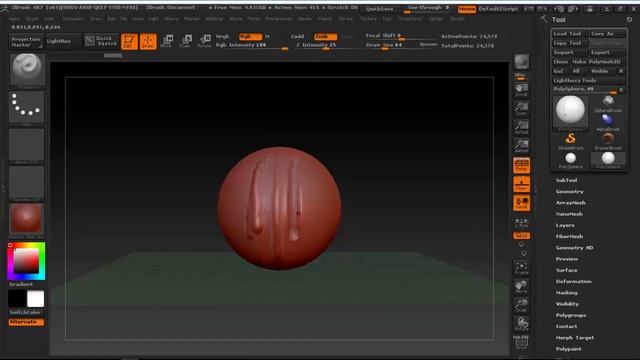The image size is (640, 360).
Task: Select the top-shelf Scale gizmo mode
Action: click(186, 41)
